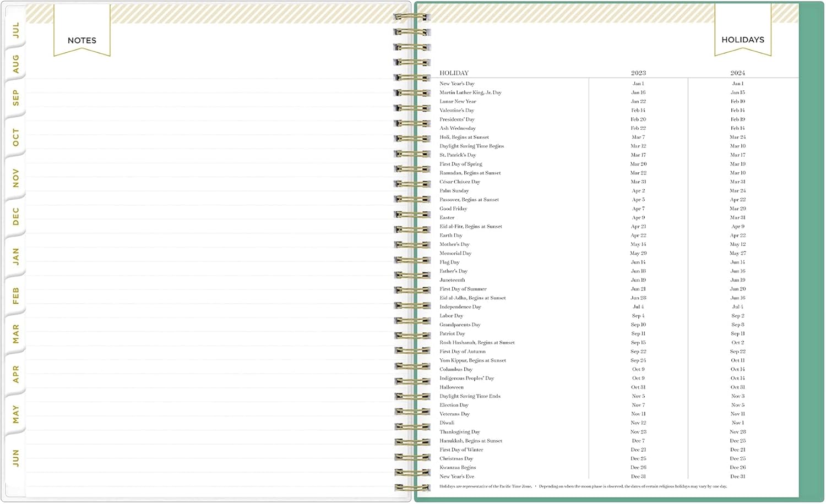Click the Kwanzaa Begins entry
This screenshot has width=826, height=504.
click(458, 468)
